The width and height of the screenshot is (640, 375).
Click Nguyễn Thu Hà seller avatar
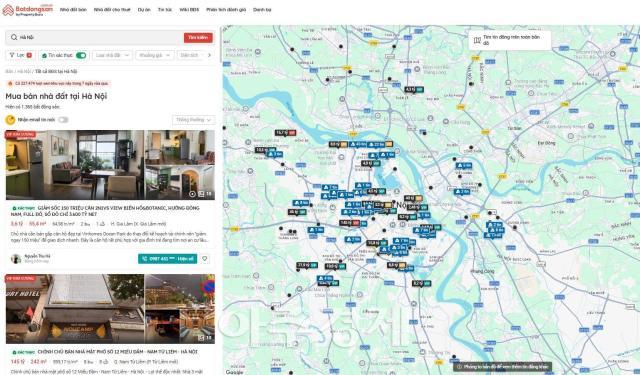[x=16, y=259]
